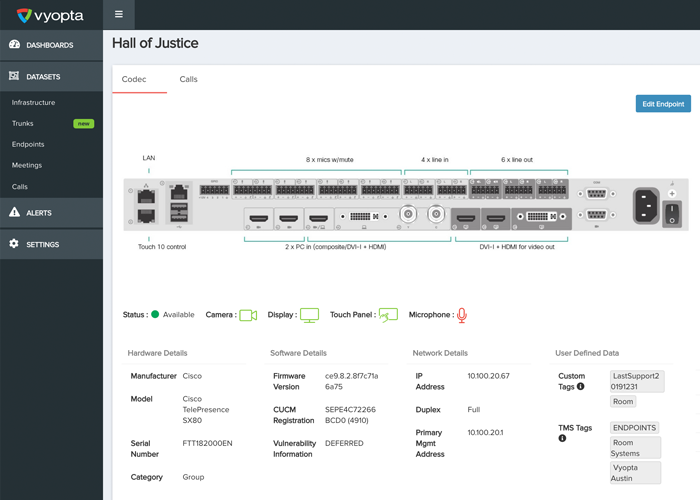Click the '8 x mics w/mute' diagram label
The height and width of the screenshot is (500, 700).
[329, 160]
